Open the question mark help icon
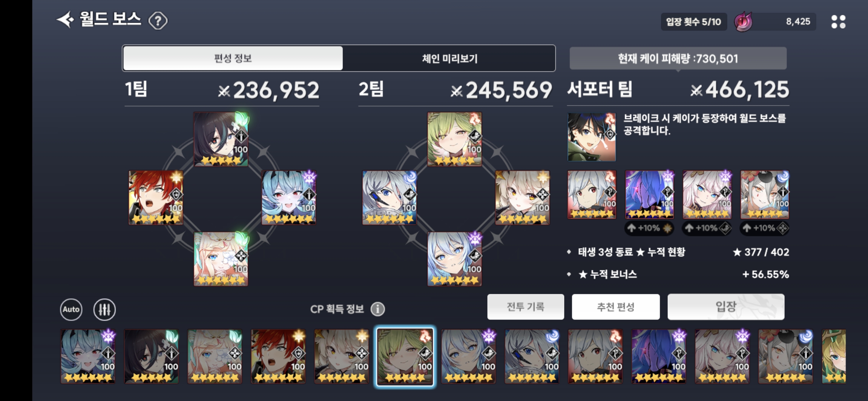Screen dimensions: 868x401 158,21
